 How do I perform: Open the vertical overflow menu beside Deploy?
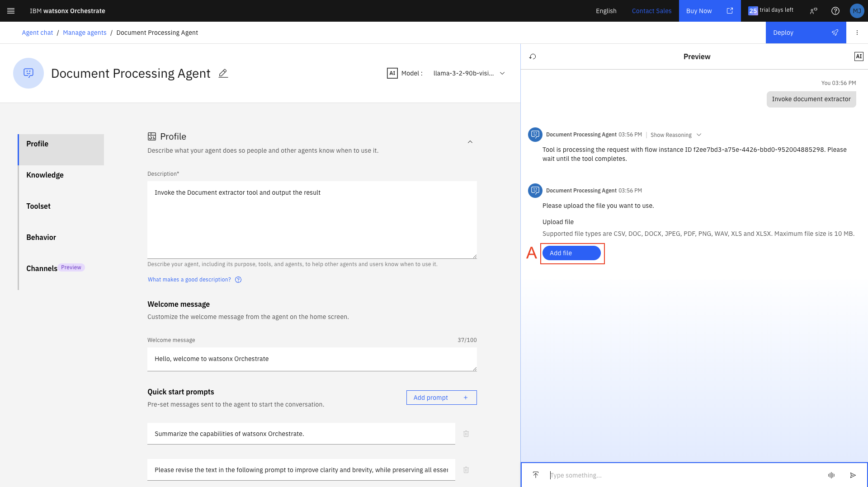point(857,33)
